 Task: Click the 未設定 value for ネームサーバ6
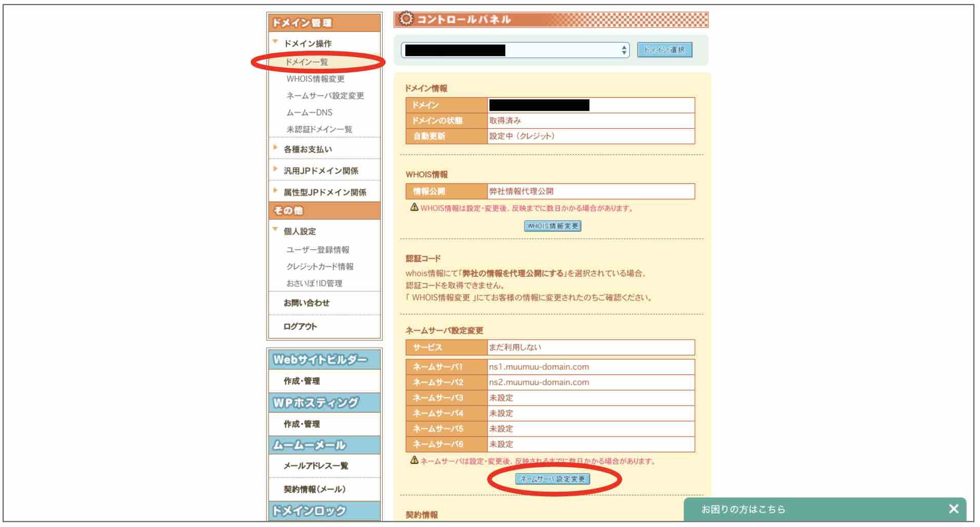pyautogui.click(x=501, y=444)
